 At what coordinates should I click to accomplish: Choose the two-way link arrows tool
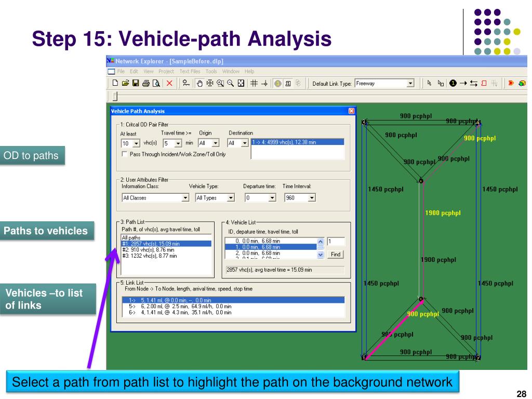point(474,83)
